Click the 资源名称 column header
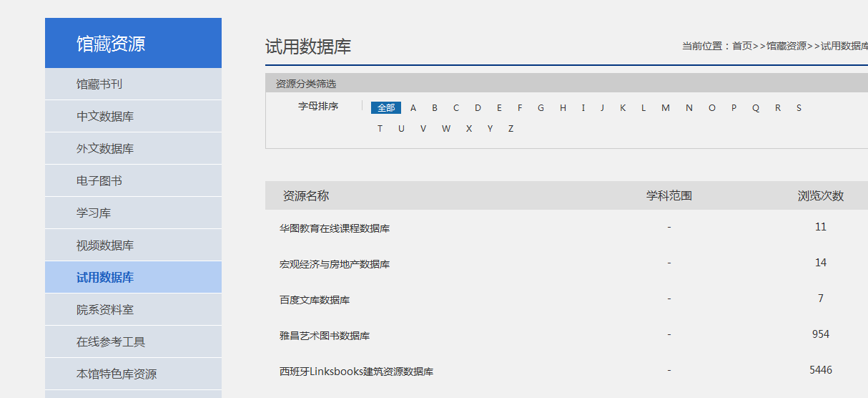 (306, 195)
